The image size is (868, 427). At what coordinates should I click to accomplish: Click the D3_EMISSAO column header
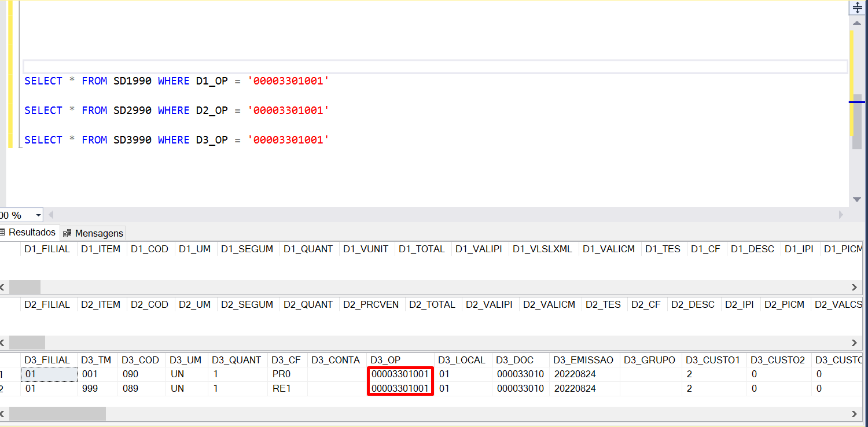(583, 360)
